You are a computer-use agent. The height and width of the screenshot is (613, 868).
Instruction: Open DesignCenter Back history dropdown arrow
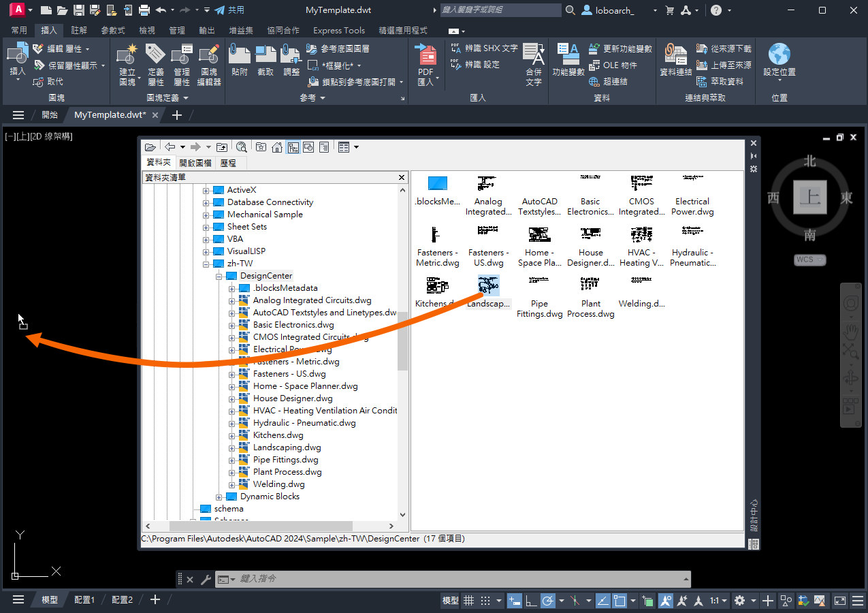(182, 146)
